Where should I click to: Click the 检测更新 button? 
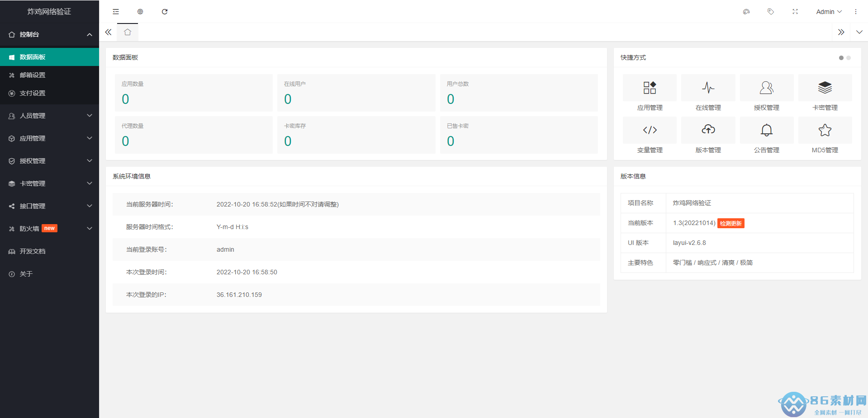(730, 223)
